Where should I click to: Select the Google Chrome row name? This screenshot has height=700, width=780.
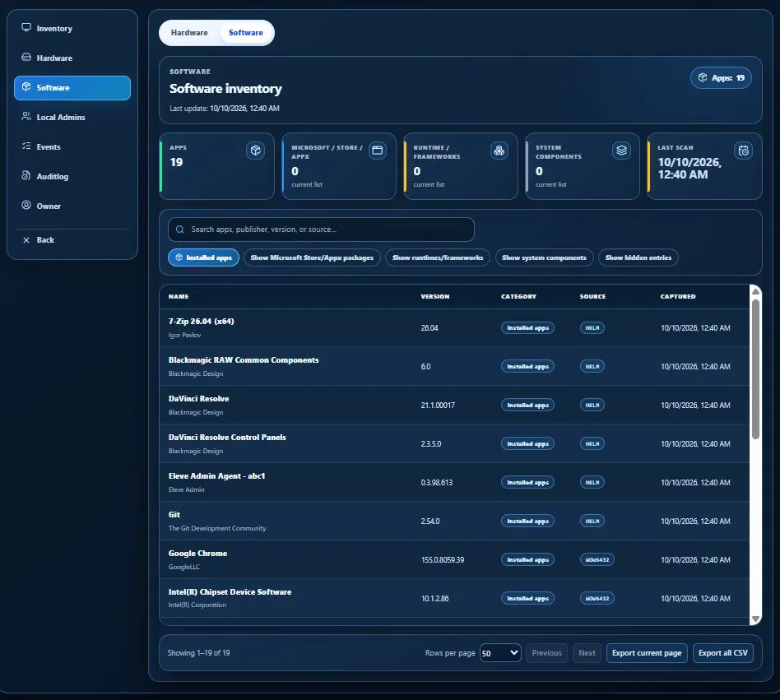click(197, 554)
